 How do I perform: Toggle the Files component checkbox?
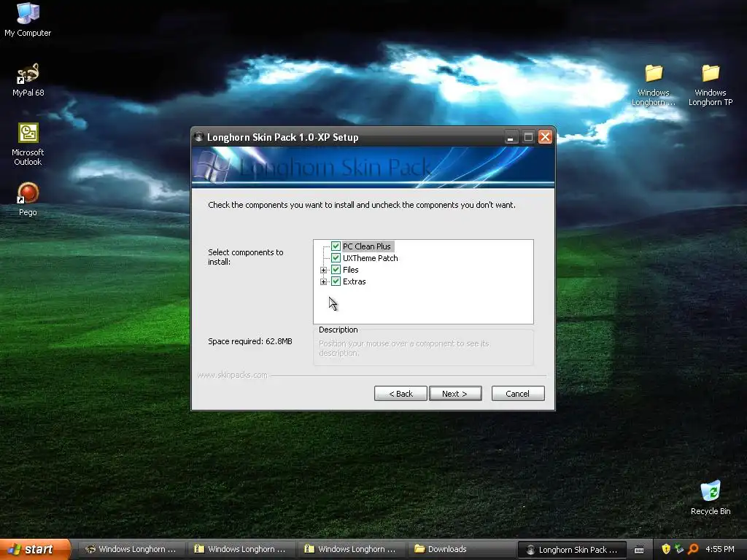pyautogui.click(x=336, y=270)
